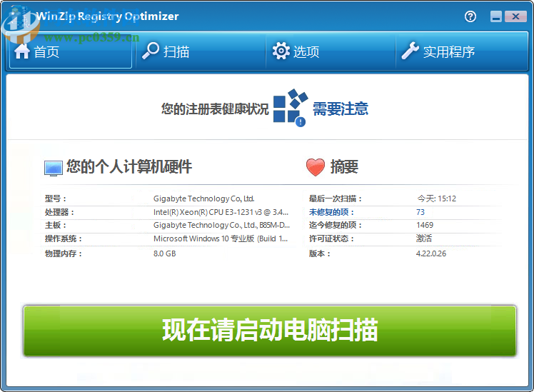Click the monitor icon beside 您的个人计算机硬件

click(54, 169)
